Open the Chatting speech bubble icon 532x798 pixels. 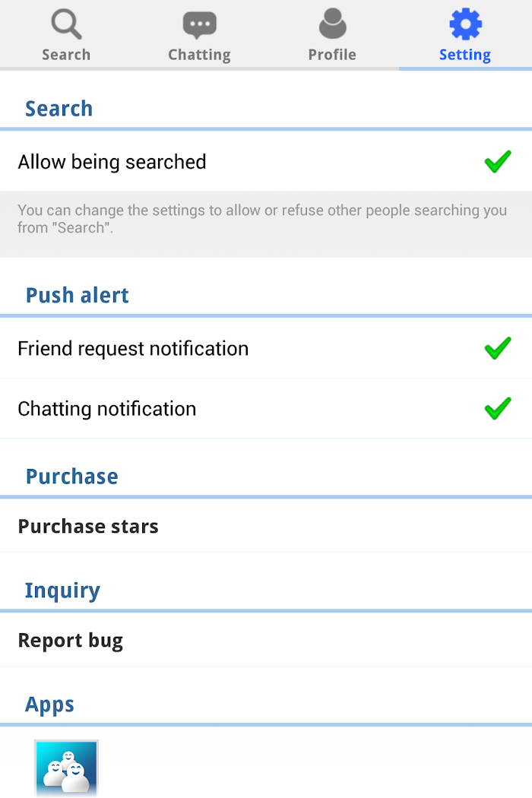(x=200, y=25)
